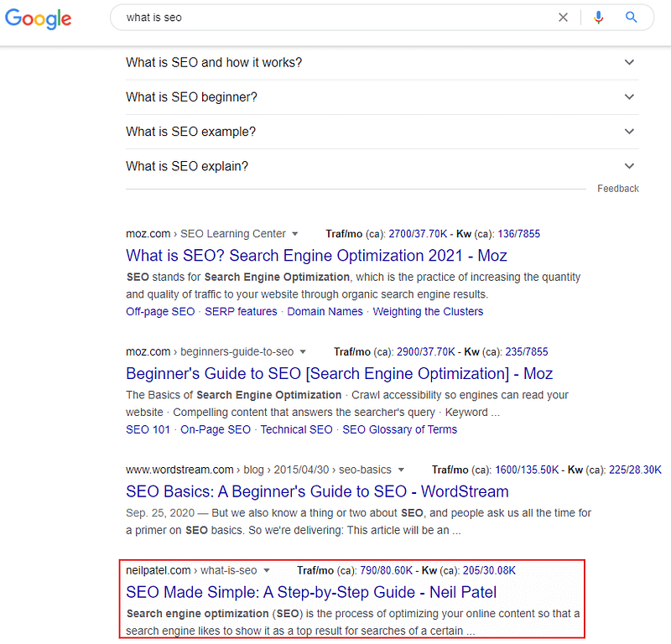Clear the search box with X icon
This screenshot has width=671, height=644.
point(563,18)
